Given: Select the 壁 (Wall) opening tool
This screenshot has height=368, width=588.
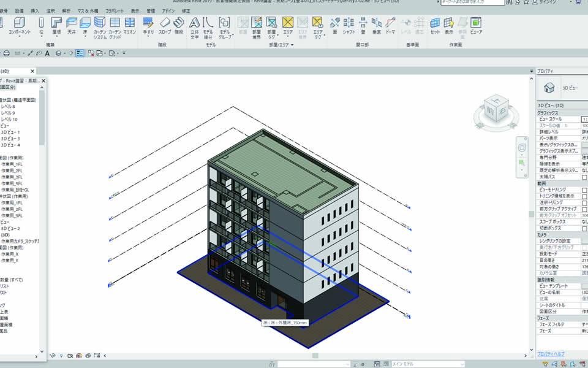Looking at the screenshot, I should pos(363,26).
